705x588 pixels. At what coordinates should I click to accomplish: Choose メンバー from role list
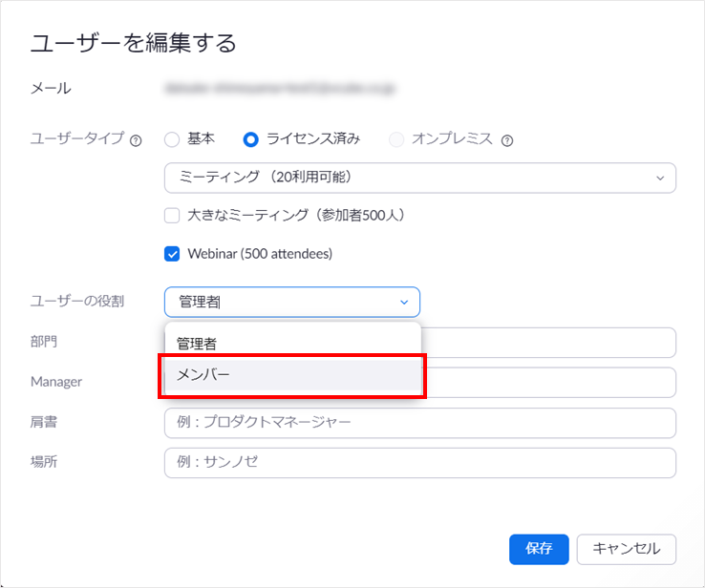[x=293, y=374]
